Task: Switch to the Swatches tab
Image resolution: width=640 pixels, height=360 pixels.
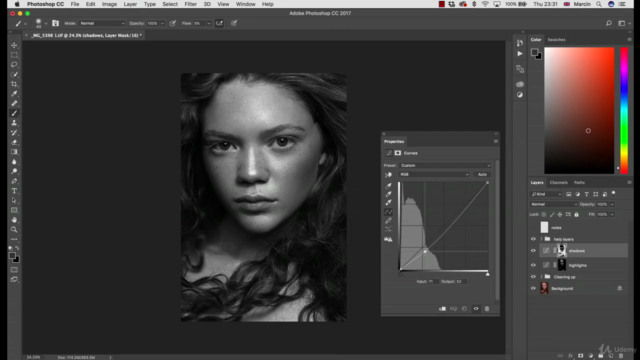Action: point(556,40)
